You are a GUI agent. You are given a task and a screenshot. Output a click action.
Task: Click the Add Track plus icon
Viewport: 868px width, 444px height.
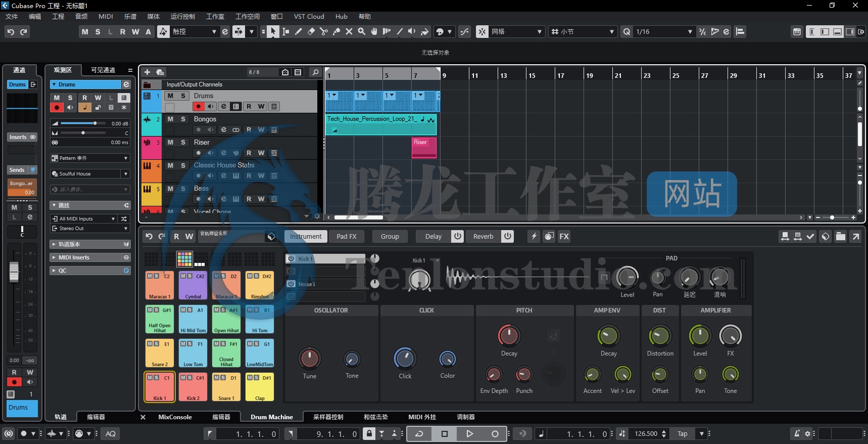pos(148,72)
